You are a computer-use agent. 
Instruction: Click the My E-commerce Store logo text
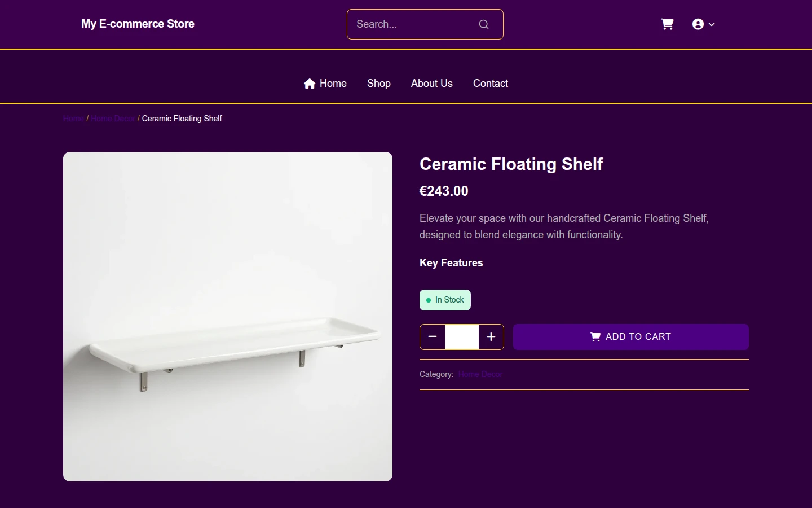(x=138, y=24)
